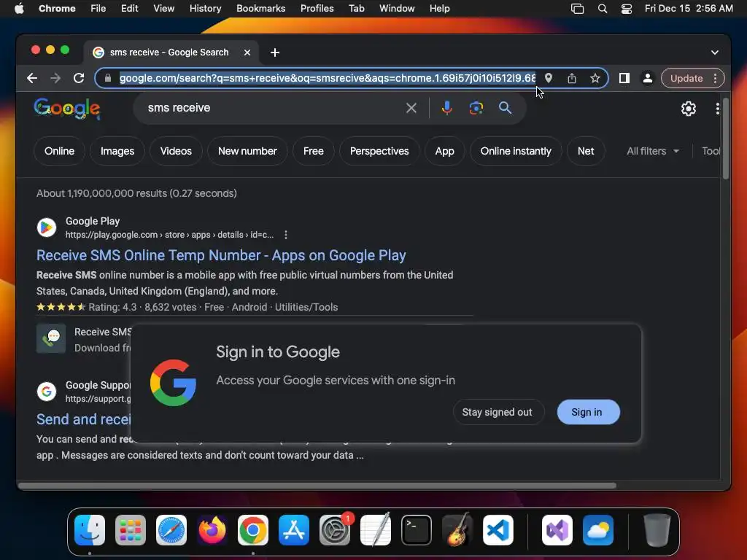Close the sms receive tab

point(247,52)
